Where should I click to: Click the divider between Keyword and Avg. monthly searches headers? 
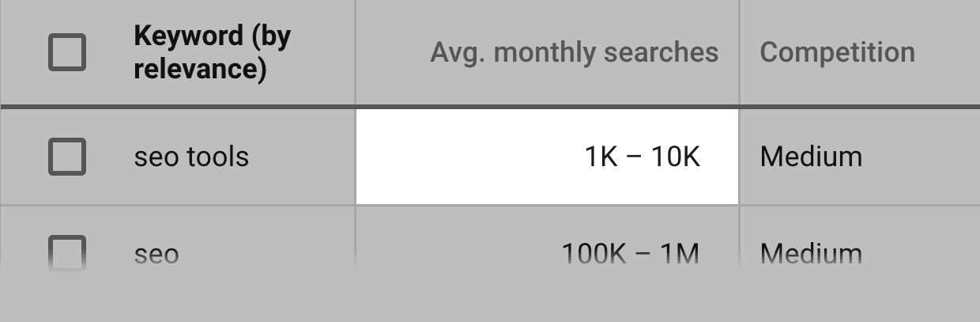[355, 52]
